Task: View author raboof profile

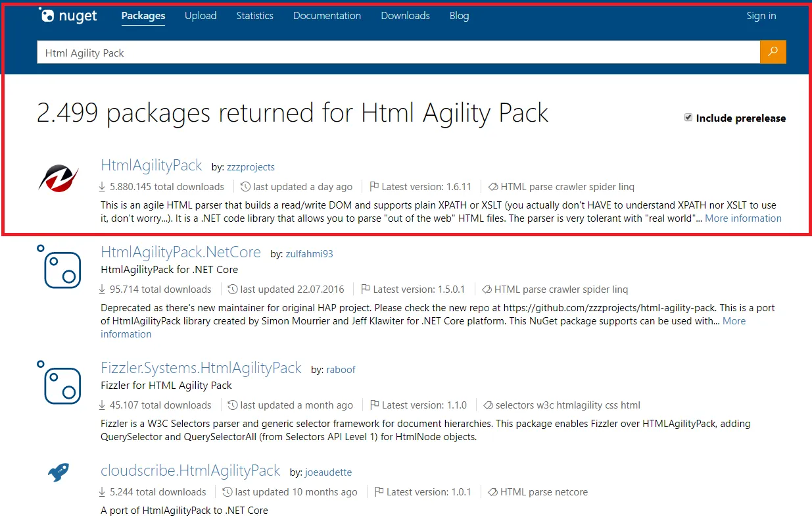Action: [x=341, y=370]
